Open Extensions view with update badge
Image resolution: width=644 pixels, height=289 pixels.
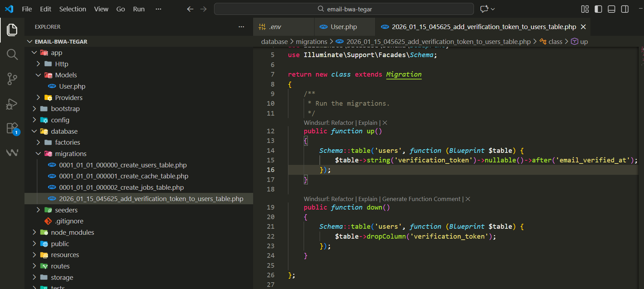(12, 128)
